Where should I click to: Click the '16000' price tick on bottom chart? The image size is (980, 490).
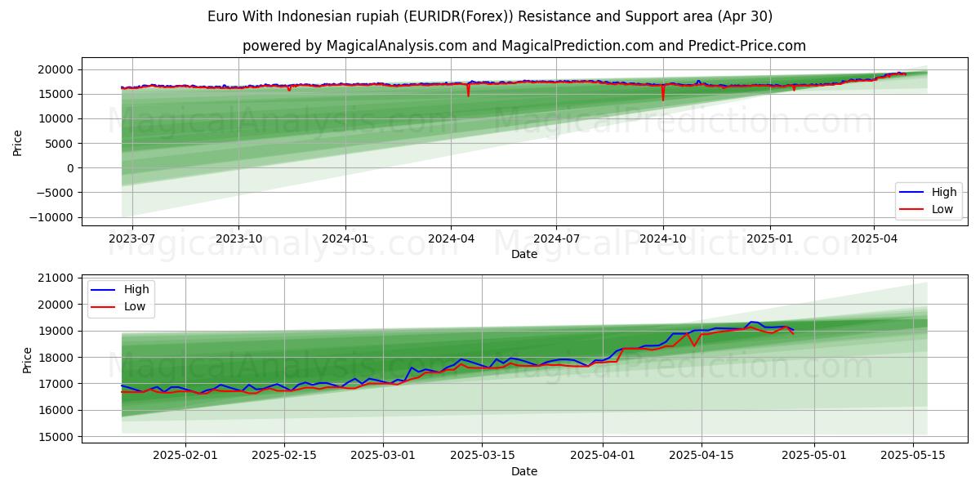click(58, 410)
